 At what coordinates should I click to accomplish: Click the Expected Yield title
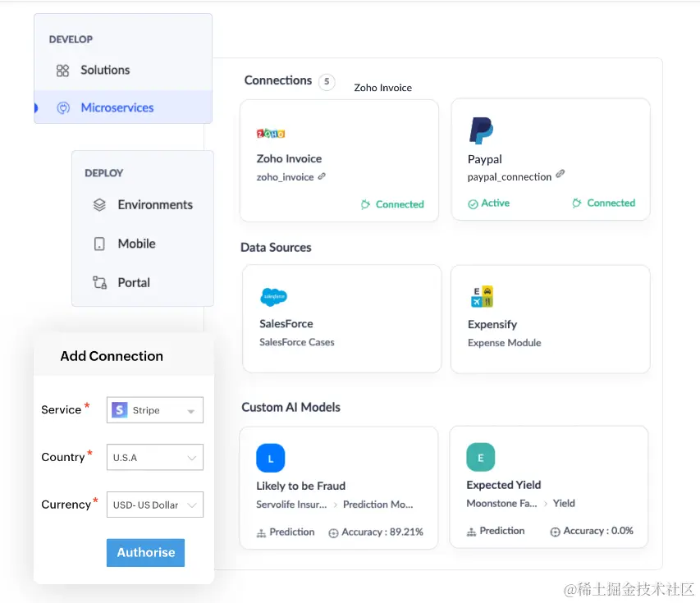[504, 485]
